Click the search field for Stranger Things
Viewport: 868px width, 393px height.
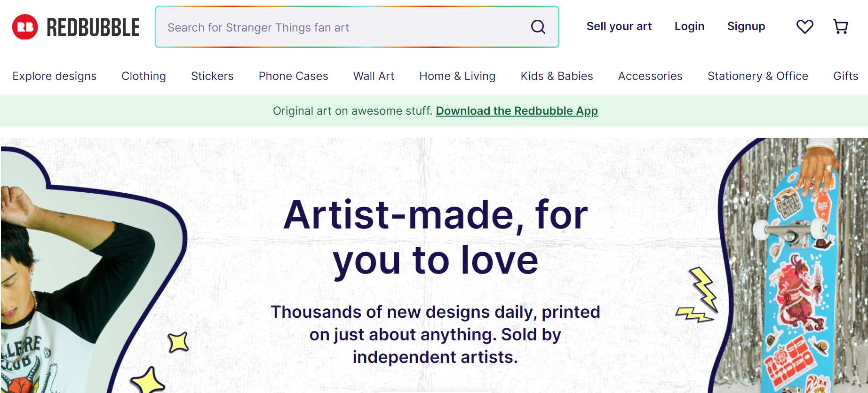click(343, 27)
